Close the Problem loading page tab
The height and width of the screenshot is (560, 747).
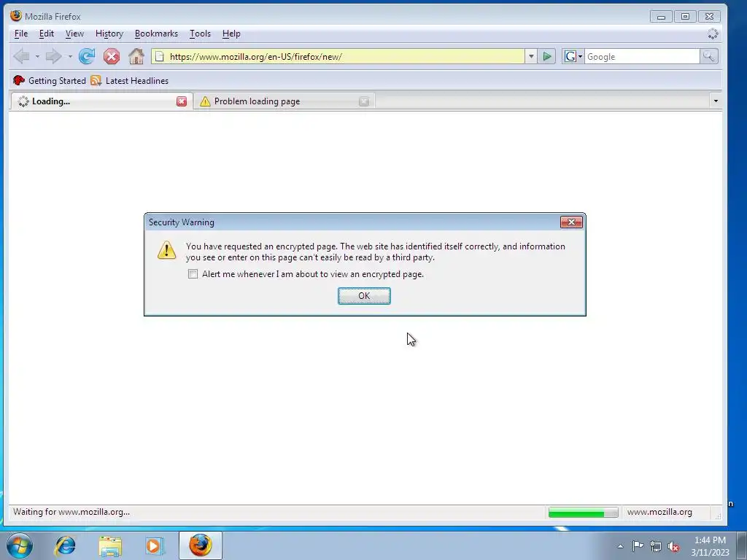click(x=364, y=101)
